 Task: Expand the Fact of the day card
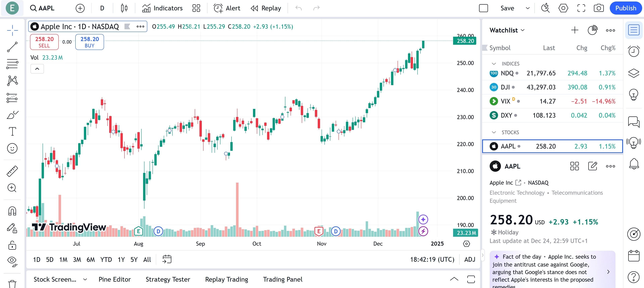608,272
